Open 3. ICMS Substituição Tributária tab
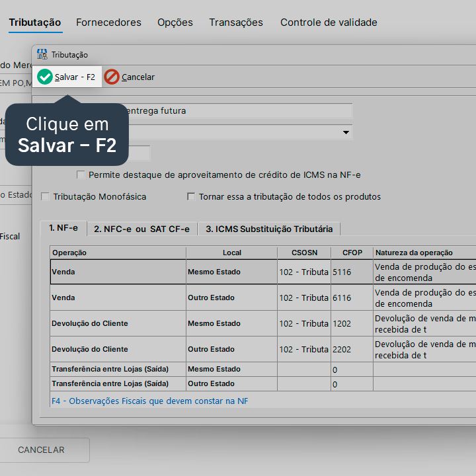The height and width of the screenshot is (476, 476). 269,229
